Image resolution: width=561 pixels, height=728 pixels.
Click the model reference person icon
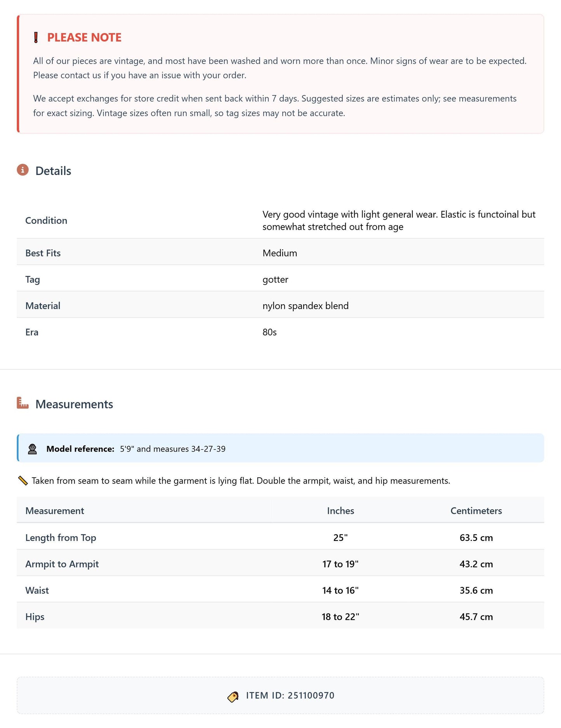coord(33,449)
